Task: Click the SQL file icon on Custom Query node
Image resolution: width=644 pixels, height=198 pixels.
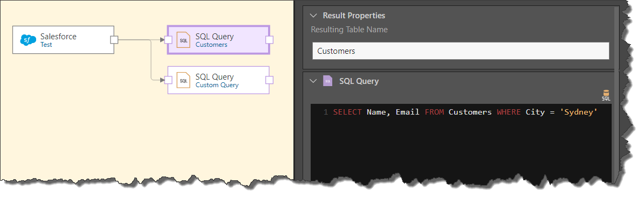Action: [183, 80]
